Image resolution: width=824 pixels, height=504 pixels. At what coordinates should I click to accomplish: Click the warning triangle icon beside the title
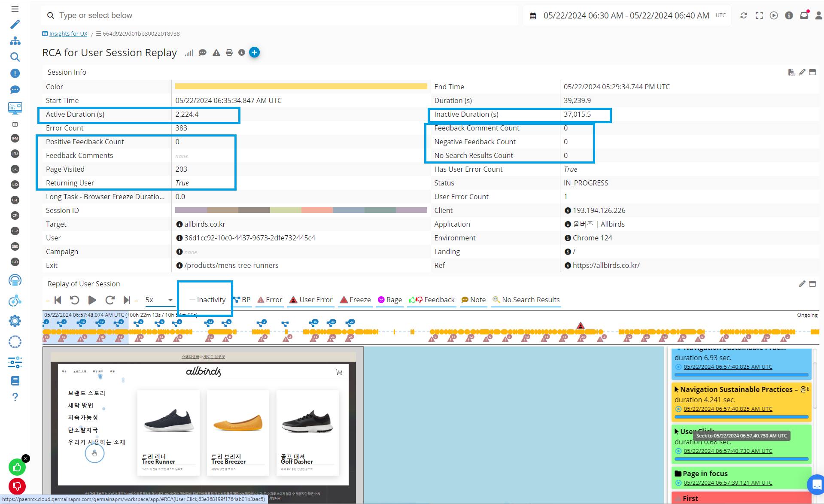(x=216, y=52)
